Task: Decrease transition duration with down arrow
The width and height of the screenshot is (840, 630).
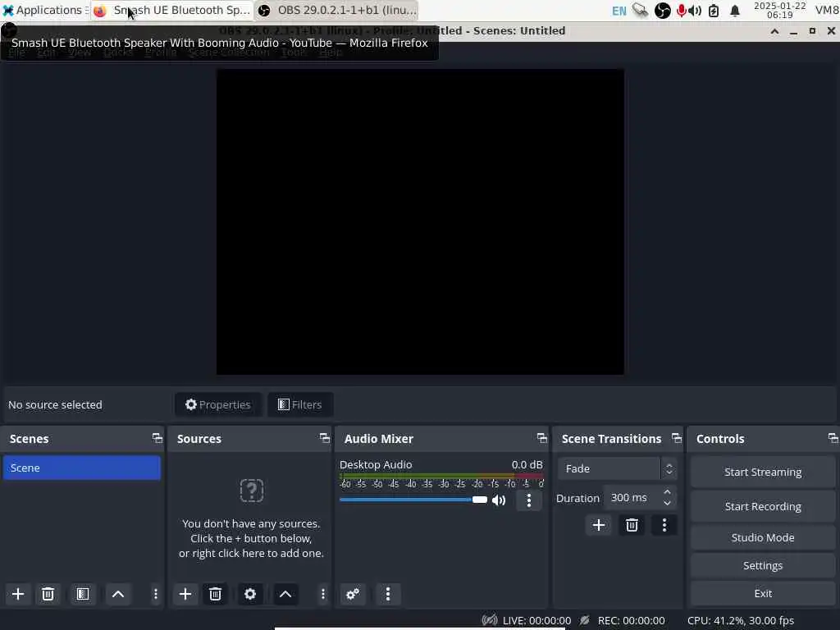Action: pos(667,504)
